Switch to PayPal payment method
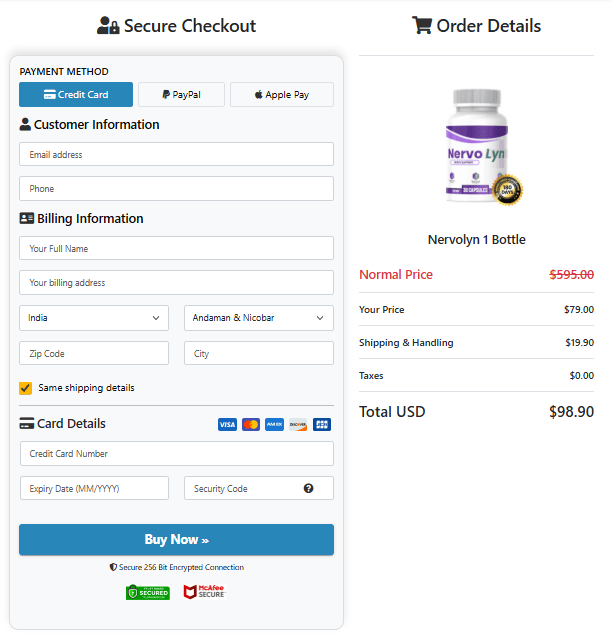 click(x=181, y=95)
